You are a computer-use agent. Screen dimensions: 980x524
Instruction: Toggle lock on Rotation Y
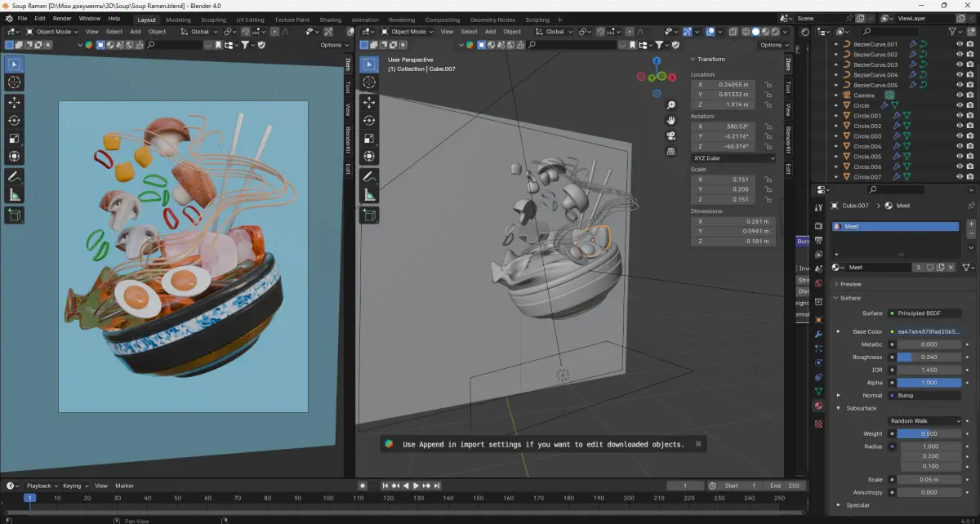[768, 136]
